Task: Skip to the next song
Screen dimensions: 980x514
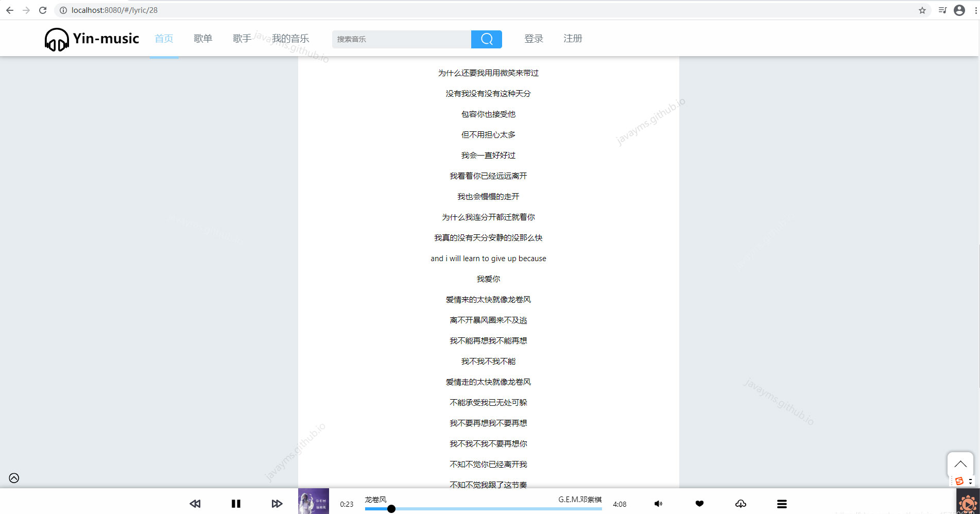Action: click(277, 504)
